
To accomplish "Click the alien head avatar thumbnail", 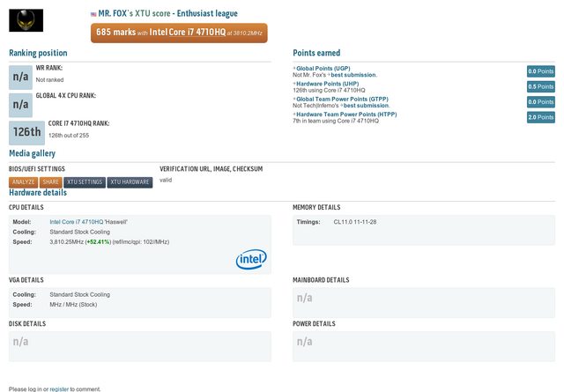I will click(x=26, y=20).
